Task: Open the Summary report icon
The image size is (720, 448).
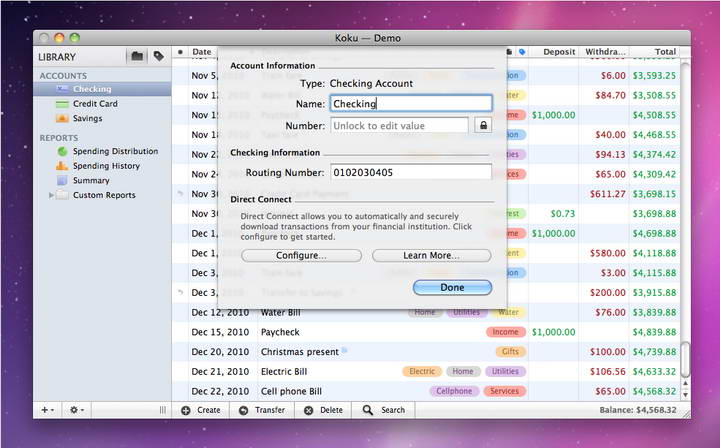Action: 62,180
